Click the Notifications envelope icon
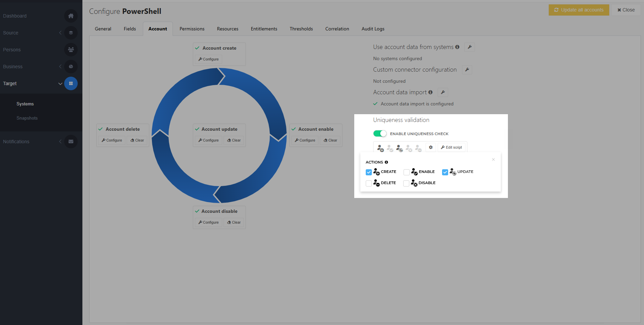 tap(71, 142)
